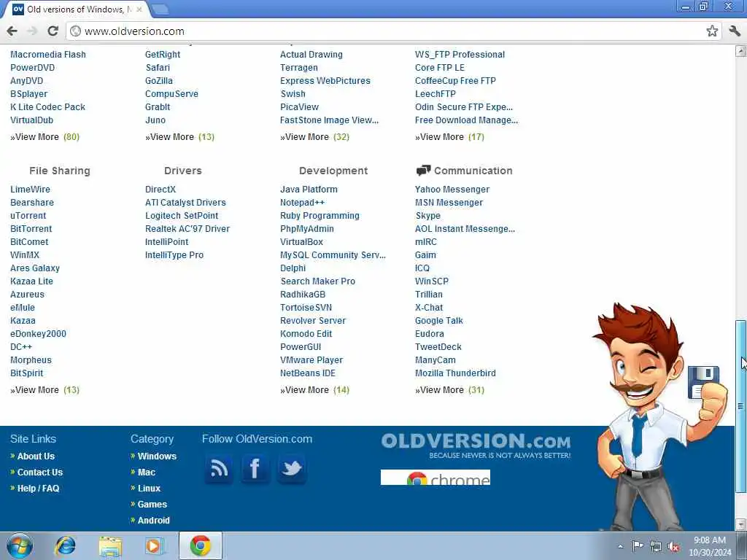Open a new tab button
The image size is (747, 560).
click(160, 9)
